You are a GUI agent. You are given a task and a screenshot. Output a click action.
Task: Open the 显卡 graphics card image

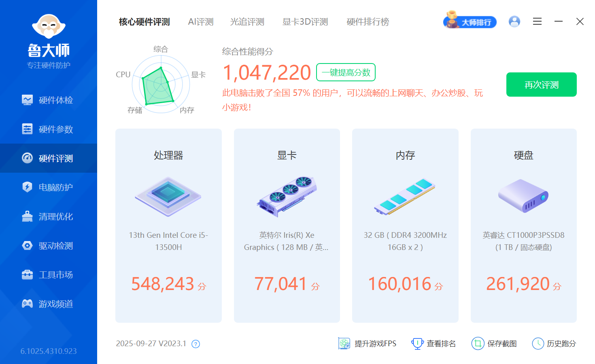(287, 197)
